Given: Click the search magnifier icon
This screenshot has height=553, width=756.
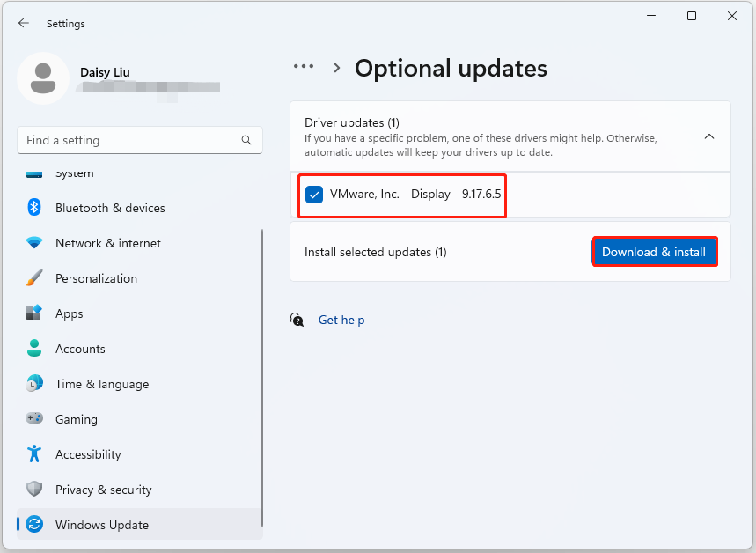Looking at the screenshot, I should (x=246, y=140).
